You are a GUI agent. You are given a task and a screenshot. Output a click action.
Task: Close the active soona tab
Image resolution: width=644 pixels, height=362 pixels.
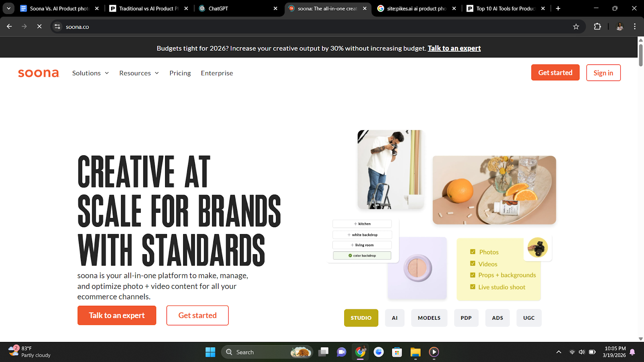pyautogui.click(x=365, y=8)
